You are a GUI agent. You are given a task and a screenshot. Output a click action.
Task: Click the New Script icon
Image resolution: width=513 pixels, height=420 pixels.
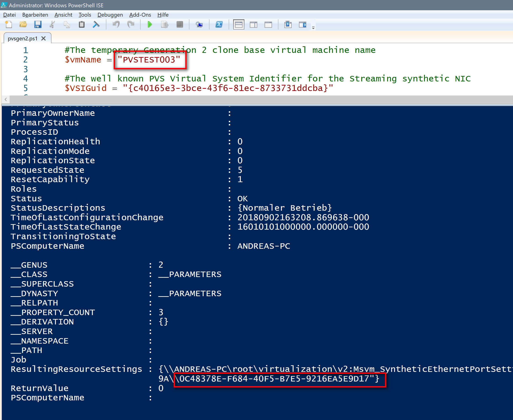click(x=9, y=24)
